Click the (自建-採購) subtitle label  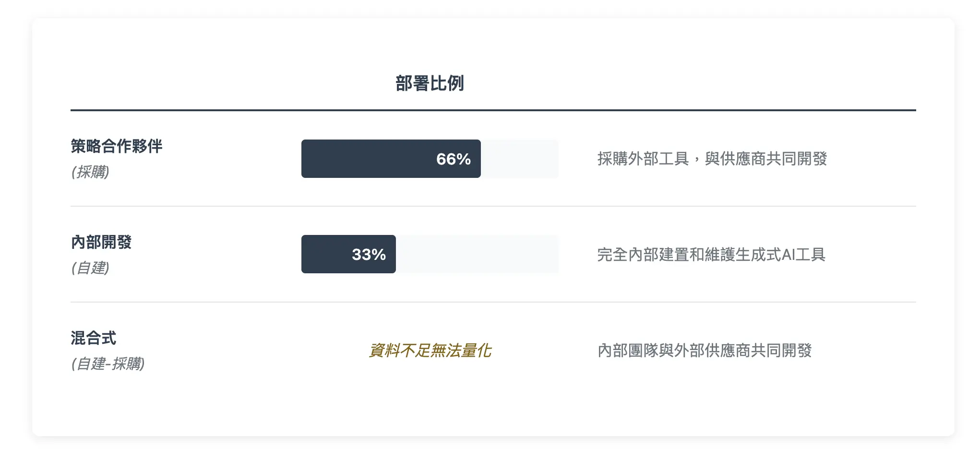(108, 363)
